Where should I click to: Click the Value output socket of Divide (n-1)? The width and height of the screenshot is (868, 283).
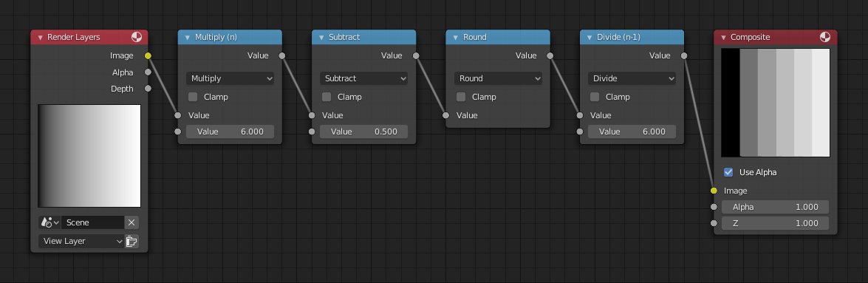684,55
